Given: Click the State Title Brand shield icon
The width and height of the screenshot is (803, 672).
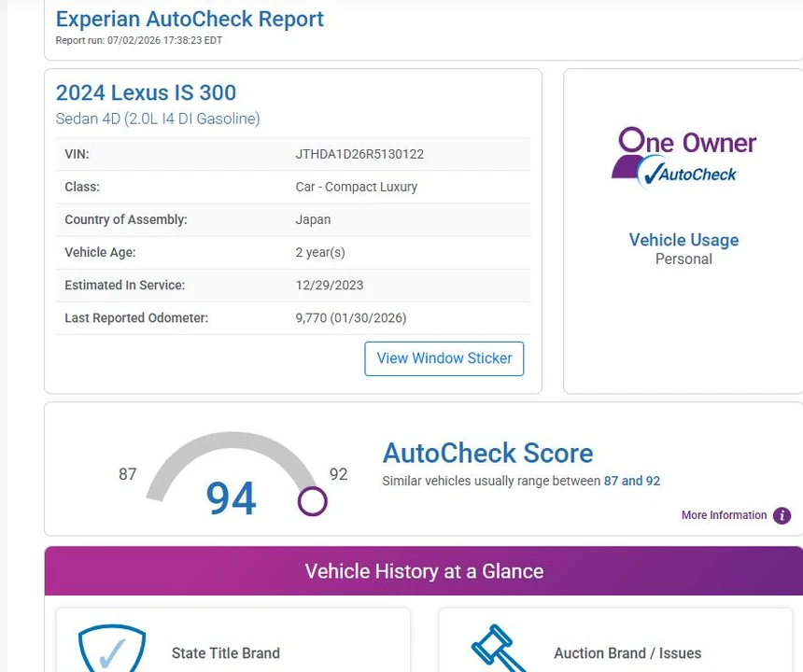Looking at the screenshot, I should pyautogui.click(x=112, y=648).
